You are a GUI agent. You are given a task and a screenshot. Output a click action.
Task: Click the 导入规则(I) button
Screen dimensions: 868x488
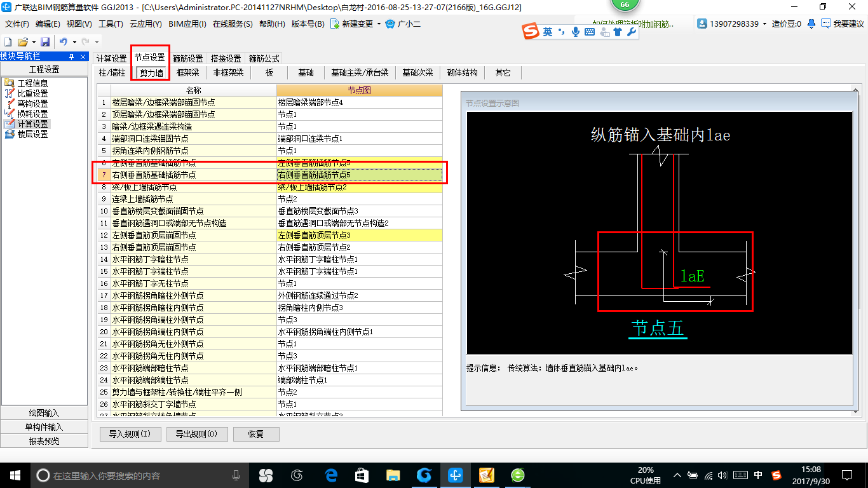[x=130, y=435]
